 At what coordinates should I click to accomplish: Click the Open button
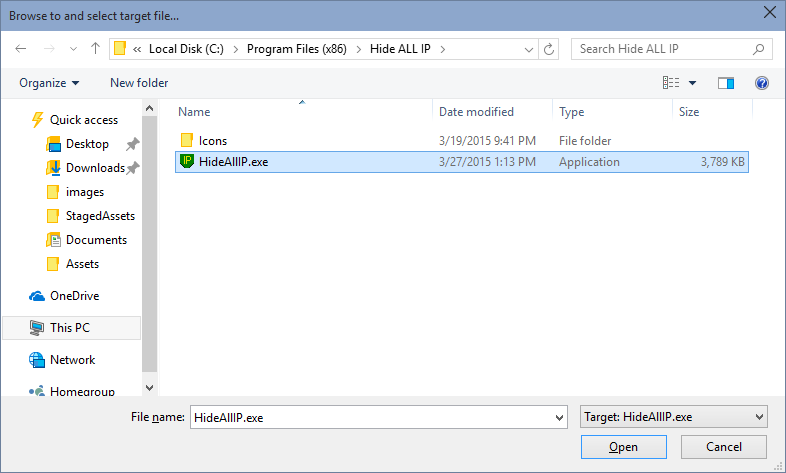coord(624,446)
